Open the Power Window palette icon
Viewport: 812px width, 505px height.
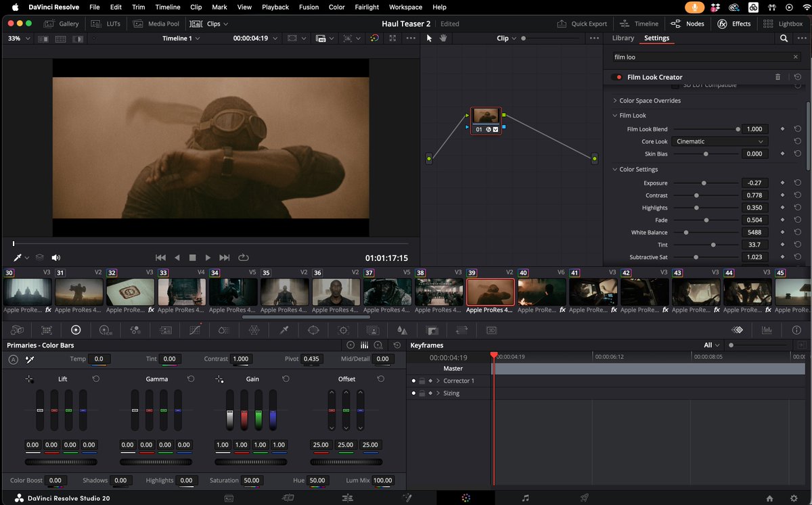tap(313, 330)
